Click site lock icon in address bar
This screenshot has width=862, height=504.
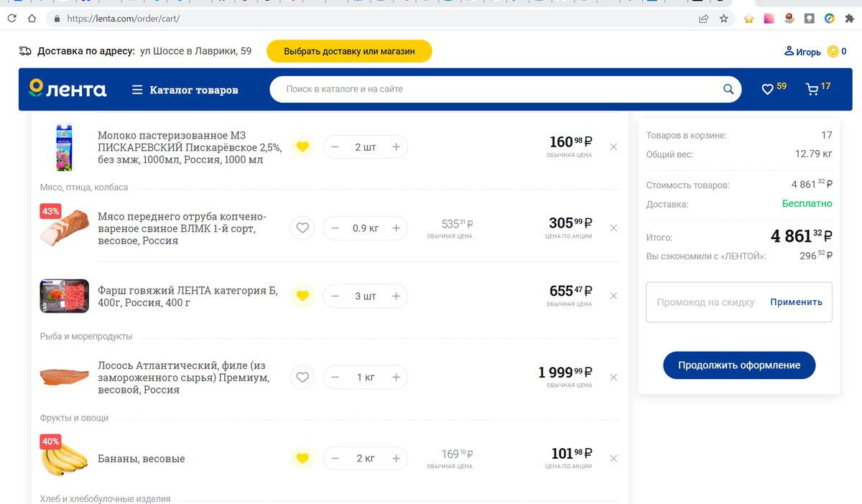tap(56, 19)
